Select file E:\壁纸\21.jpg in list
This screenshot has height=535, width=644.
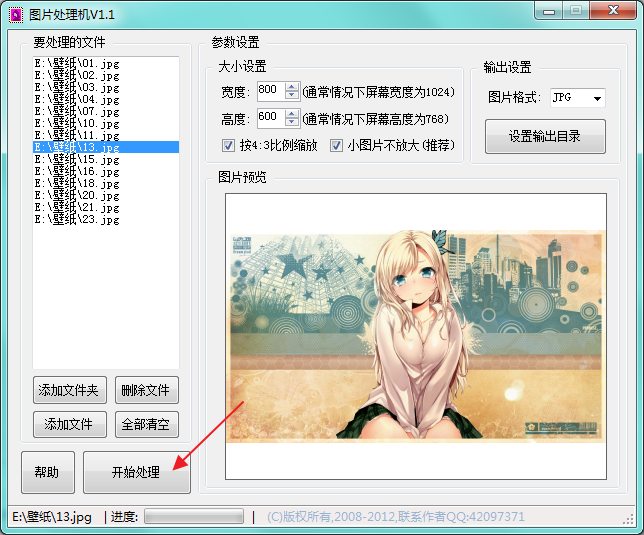[x=106, y=207]
